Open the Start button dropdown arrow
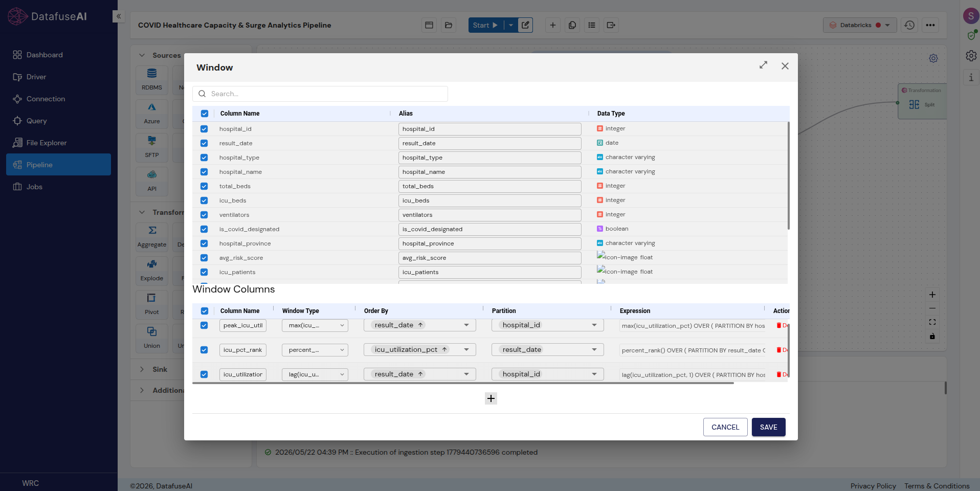980x491 pixels. (511, 25)
